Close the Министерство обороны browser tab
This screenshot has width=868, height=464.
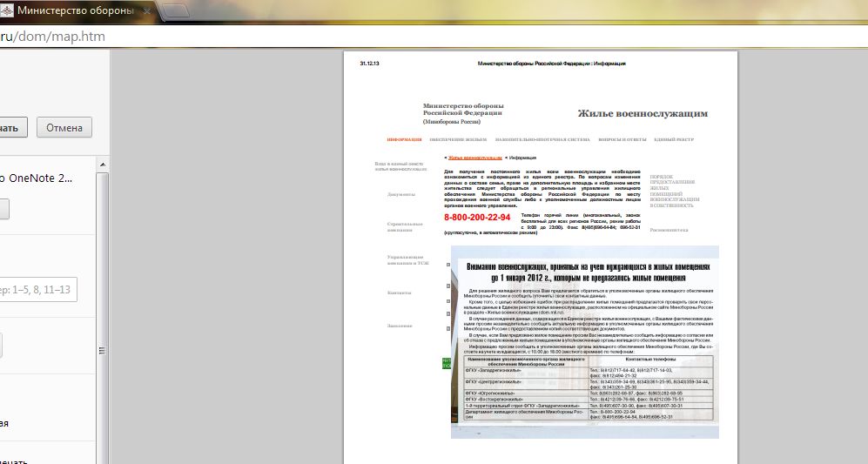coord(148,12)
